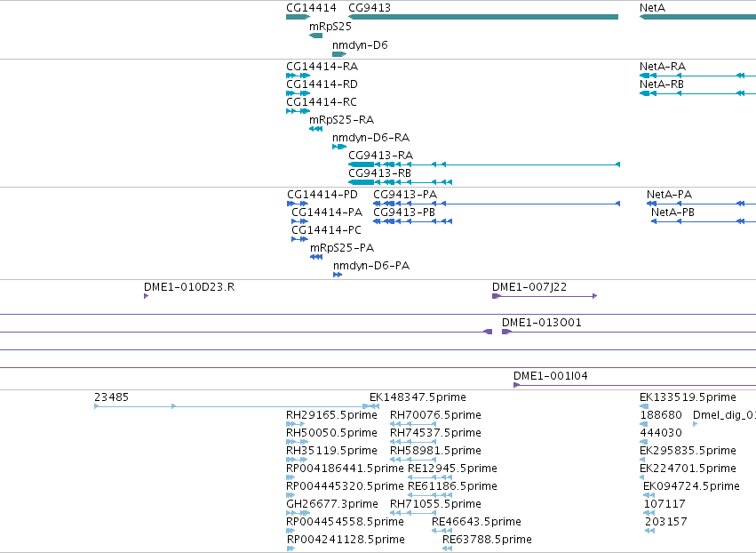This screenshot has height=553, width=756.
Task: Click the DME1-010D23.R feature
Action: [189, 287]
